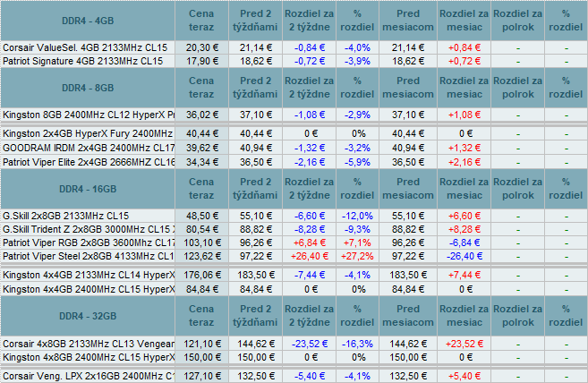
Task: Click the red +5,40 € monthly difference
Action: [x=464, y=376]
